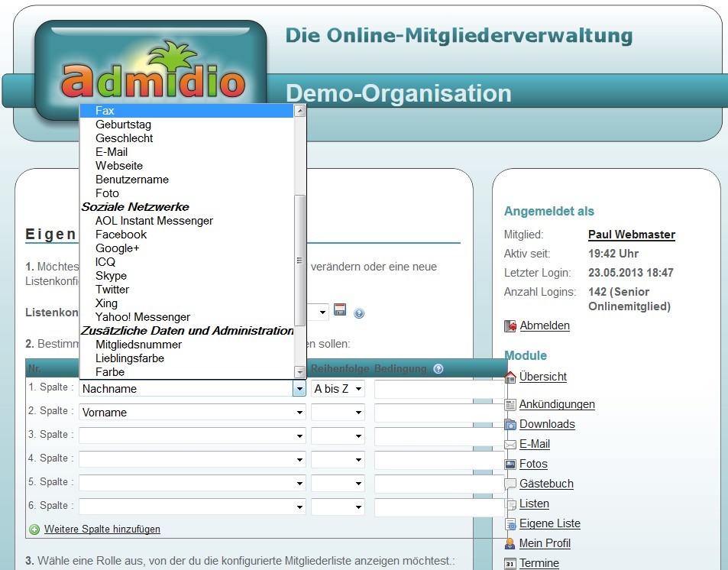This screenshot has height=570, width=728.
Task: Open help via the blue question mark icon
Action: click(358, 312)
